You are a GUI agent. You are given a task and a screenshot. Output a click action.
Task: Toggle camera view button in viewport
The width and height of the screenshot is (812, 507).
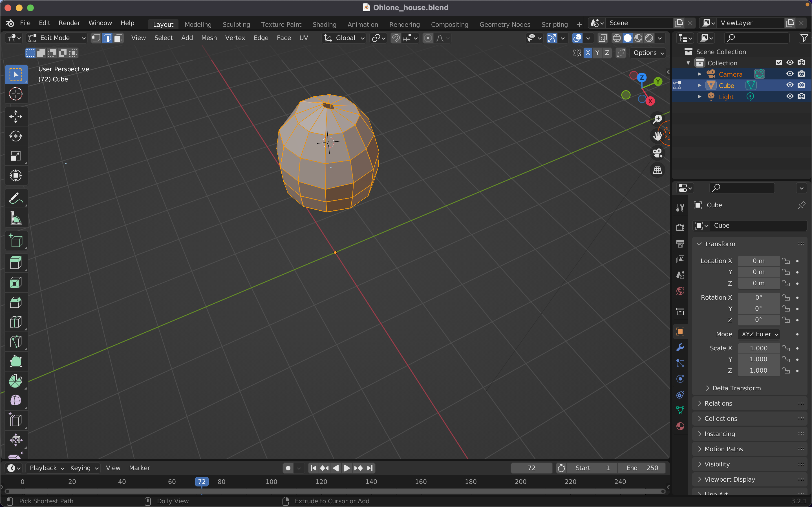pyautogui.click(x=657, y=153)
